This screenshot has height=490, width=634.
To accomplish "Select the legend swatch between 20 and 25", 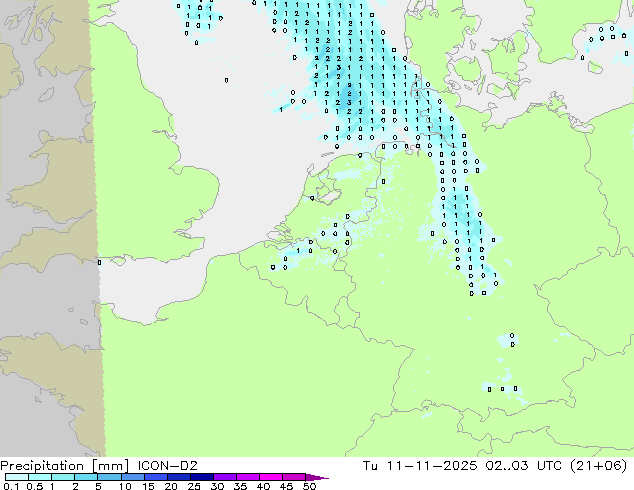I will [x=179, y=477].
